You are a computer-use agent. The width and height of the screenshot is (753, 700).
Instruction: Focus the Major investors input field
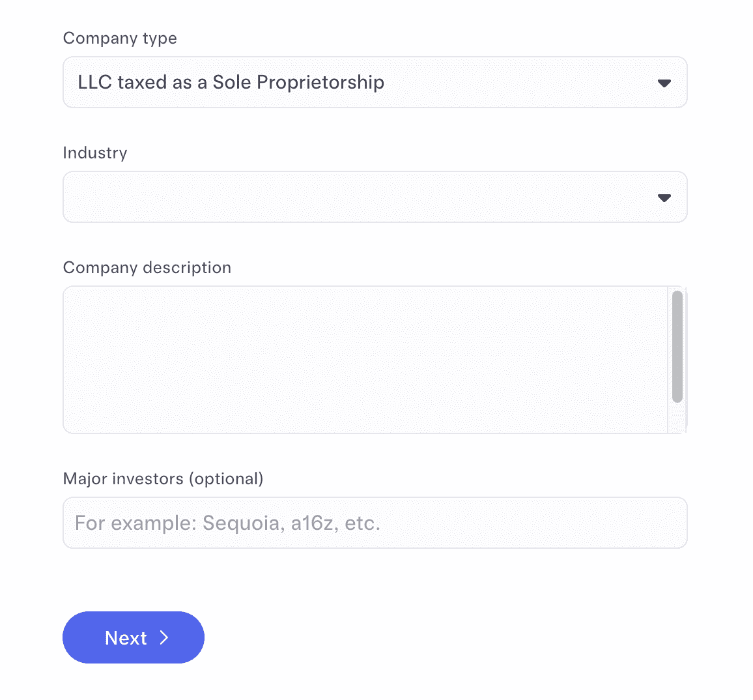375,523
